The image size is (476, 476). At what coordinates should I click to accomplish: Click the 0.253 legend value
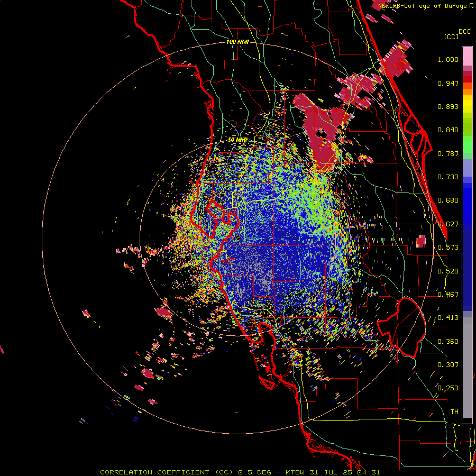pos(448,388)
